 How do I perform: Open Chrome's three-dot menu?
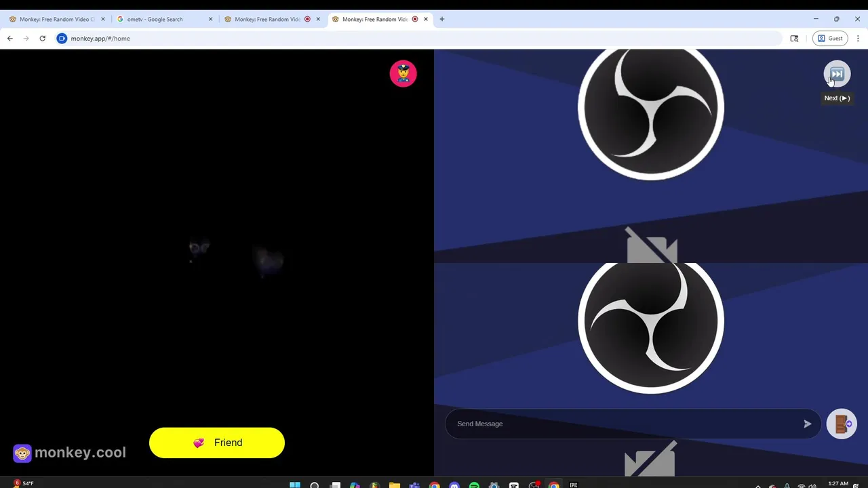(858, 39)
